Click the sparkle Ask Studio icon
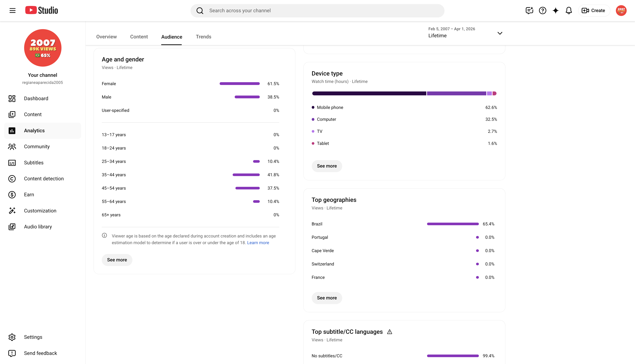This screenshot has height=364, width=635. coord(555,11)
